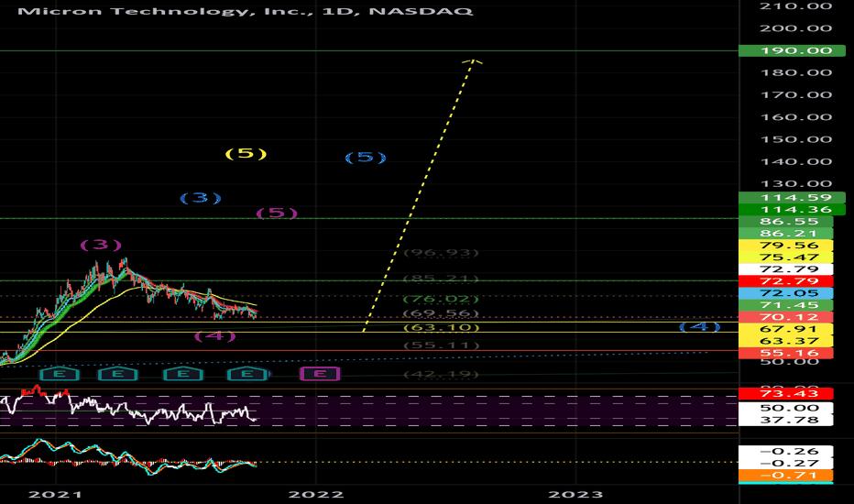Click the 2022 label on time axis
This screenshot has width=854, height=504.
pyautogui.click(x=316, y=495)
